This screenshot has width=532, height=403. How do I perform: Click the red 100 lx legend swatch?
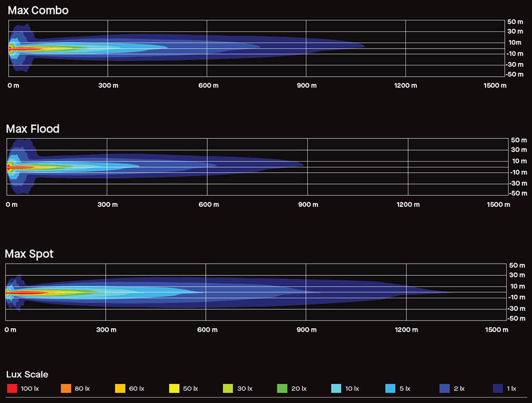pos(12,388)
